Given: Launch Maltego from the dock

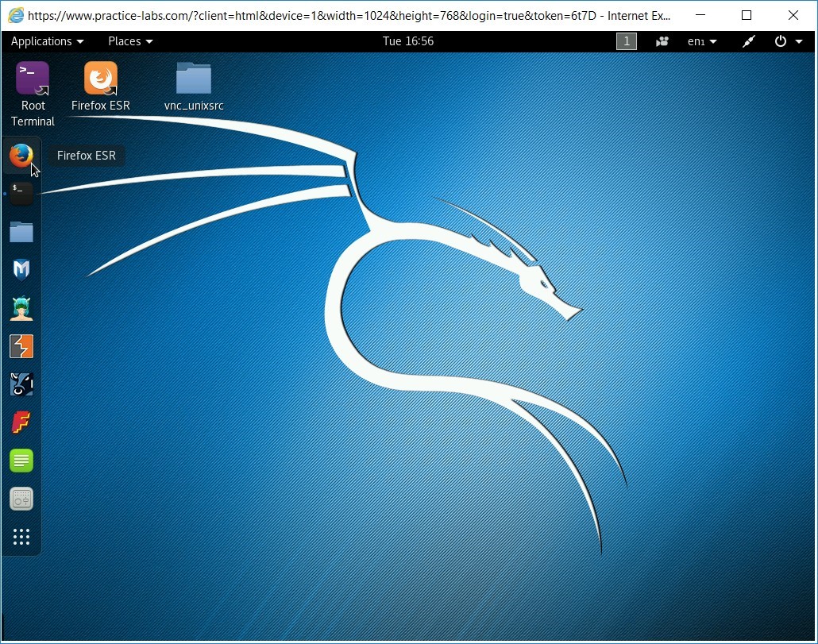Looking at the screenshot, I should click(x=21, y=384).
